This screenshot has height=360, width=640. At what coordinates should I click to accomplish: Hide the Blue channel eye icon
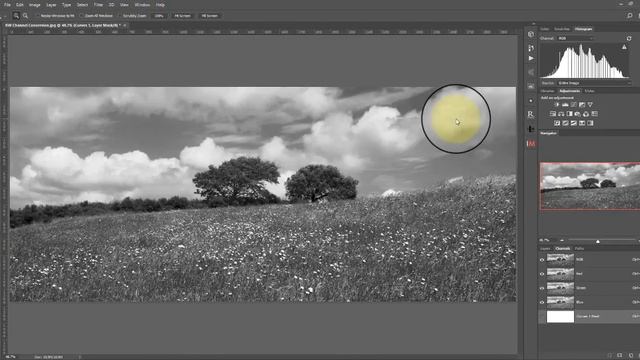(542, 302)
